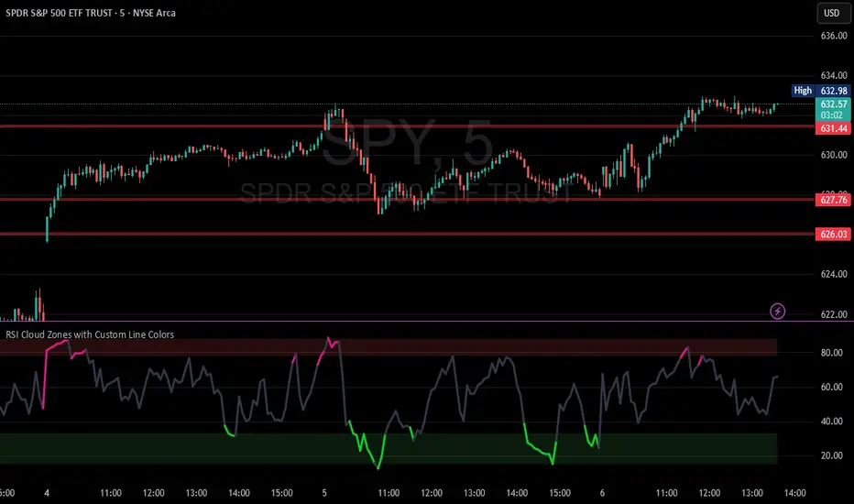Click the 03:02 bar countdown timer
The height and width of the screenshot is (504, 854).
pos(833,115)
